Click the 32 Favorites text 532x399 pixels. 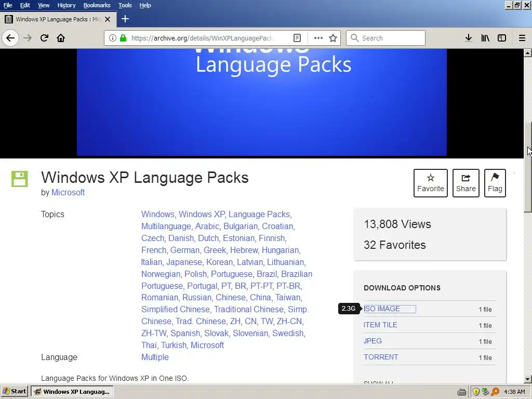pyautogui.click(x=395, y=245)
